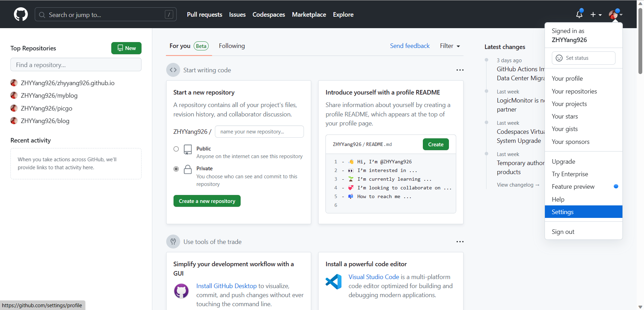Focus the Find a repository field

76,65
